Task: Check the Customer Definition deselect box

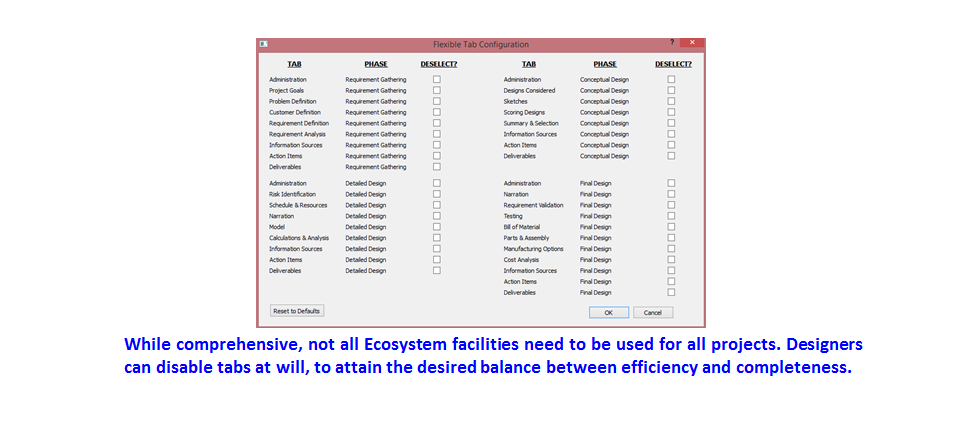Action: coord(437,112)
